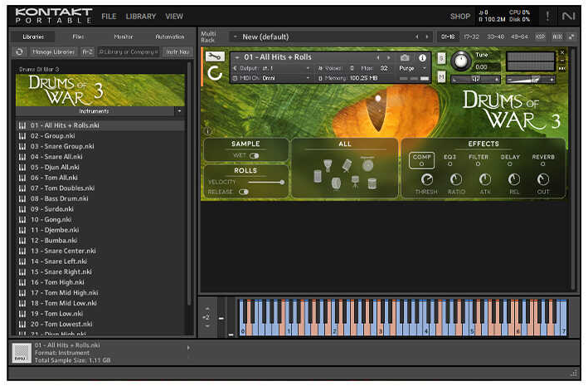Click the exclamation warning icon
The width and height of the screenshot is (588, 386).
pos(547,16)
